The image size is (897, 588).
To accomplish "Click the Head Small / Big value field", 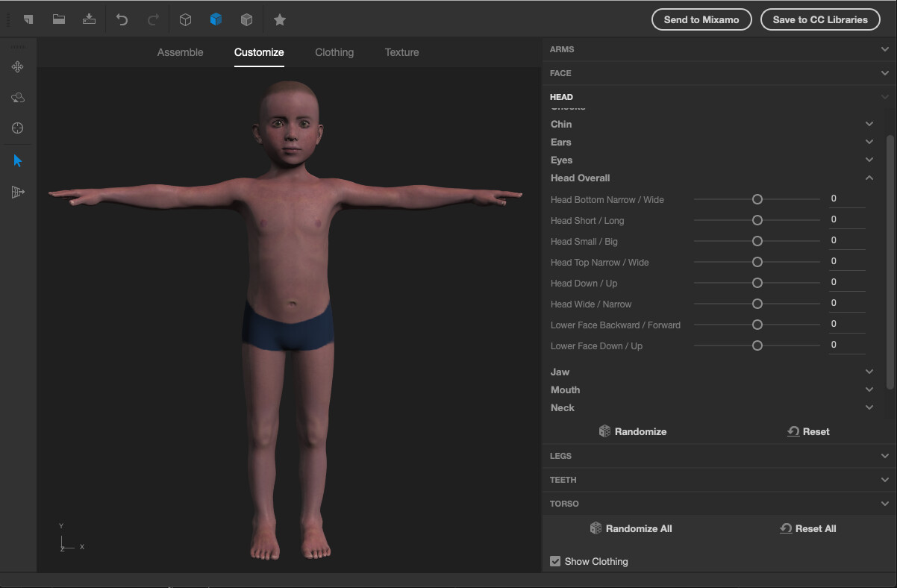I will tap(847, 241).
